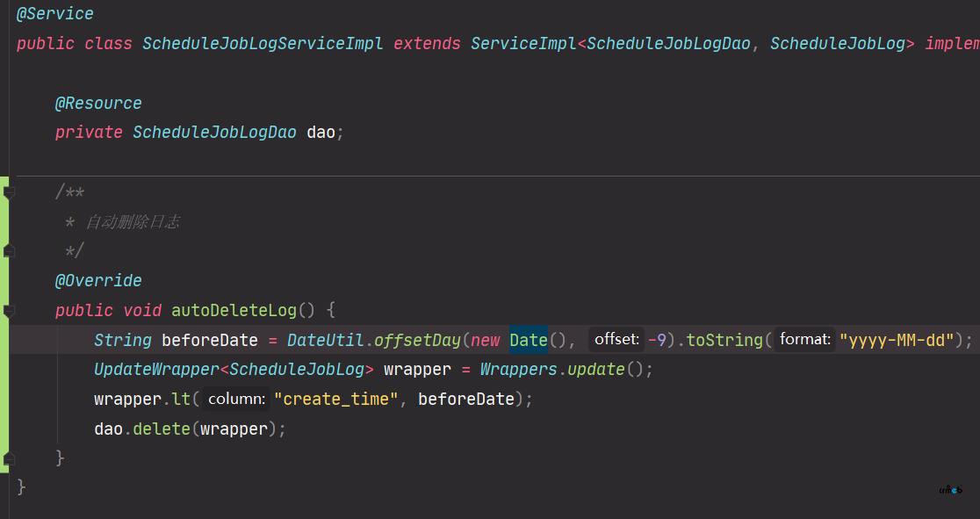Click the @Service annotation
Image resolution: width=980 pixels, height=519 pixels.
tap(55, 14)
